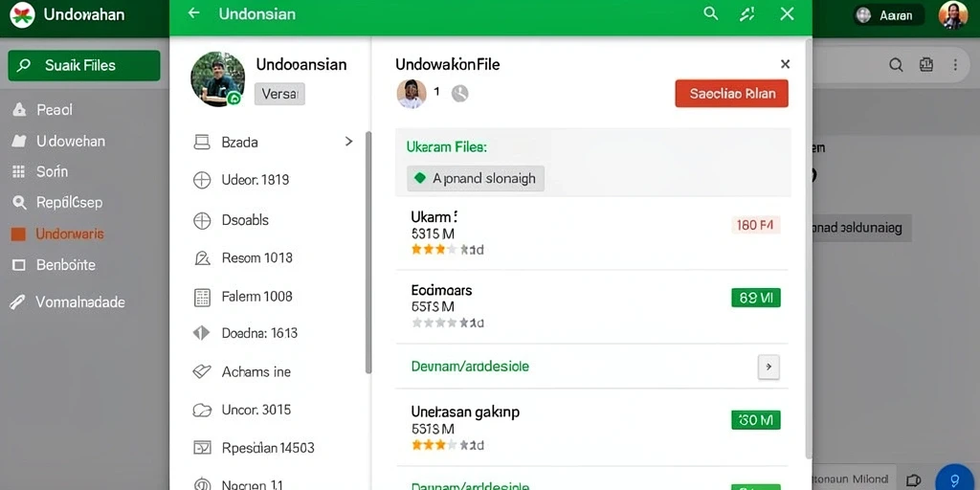Expand the Devnam/arddesiole row arrow
The image size is (980, 490).
(x=768, y=367)
